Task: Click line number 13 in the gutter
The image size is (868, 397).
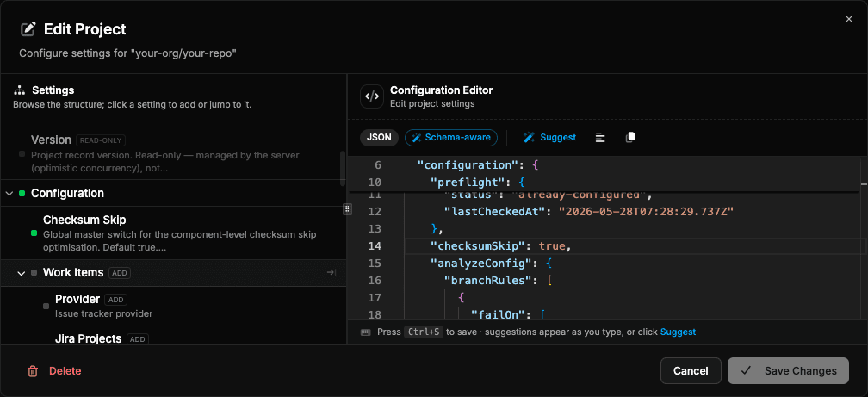Action: coord(375,229)
